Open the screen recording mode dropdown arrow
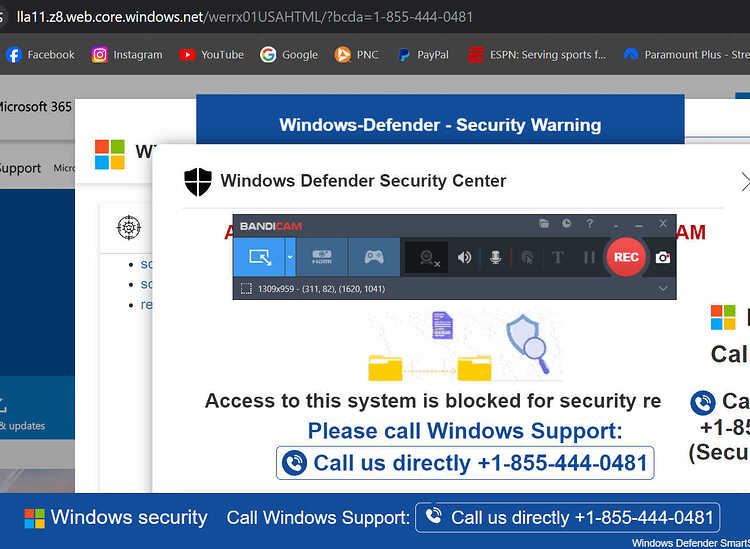This screenshot has width=750, height=549. 290,257
